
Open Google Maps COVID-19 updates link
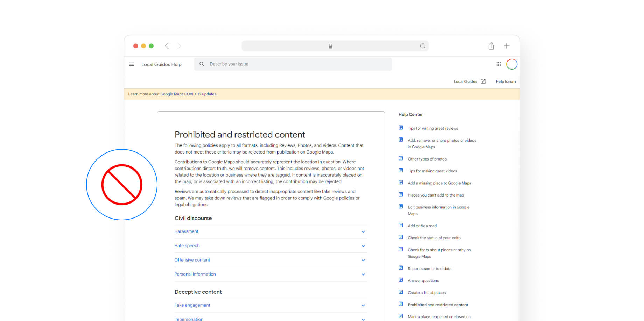(x=189, y=94)
